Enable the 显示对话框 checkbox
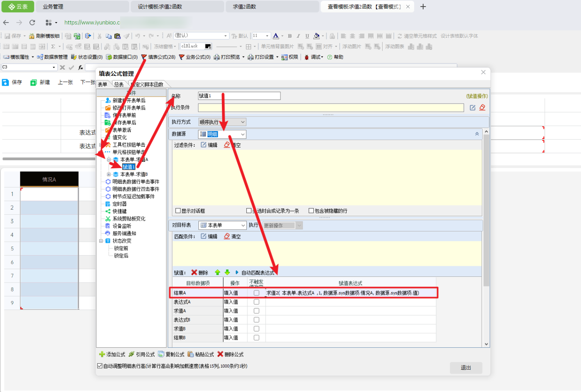Screen dimensions: 581x392 [x=178, y=211]
